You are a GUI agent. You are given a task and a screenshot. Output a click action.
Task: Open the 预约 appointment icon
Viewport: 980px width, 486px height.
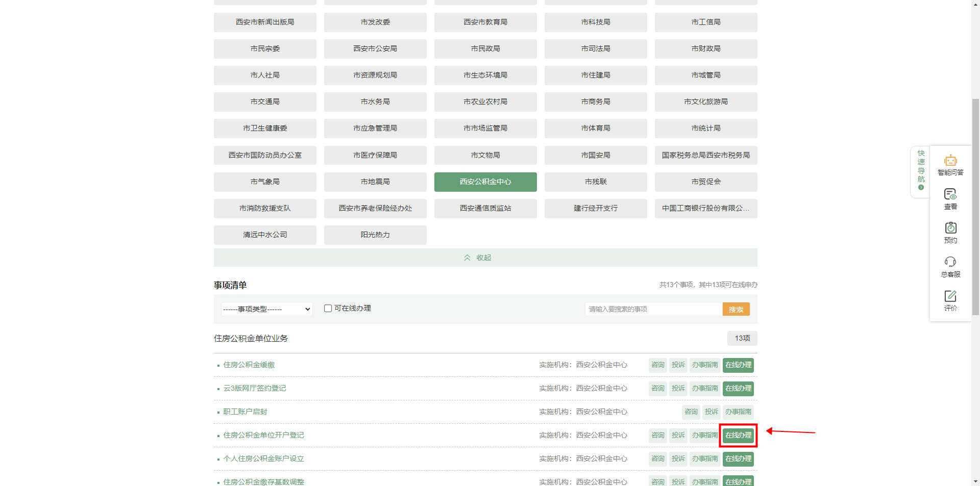click(x=950, y=233)
